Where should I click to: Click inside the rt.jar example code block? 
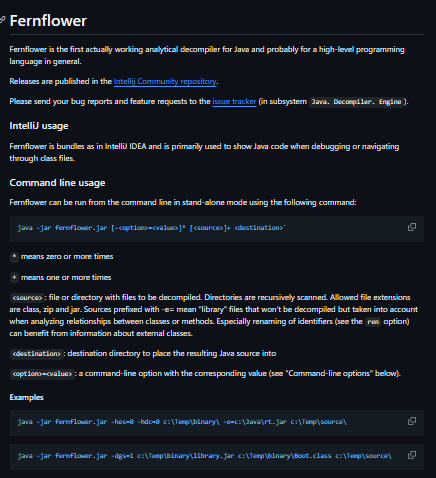point(217,422)
